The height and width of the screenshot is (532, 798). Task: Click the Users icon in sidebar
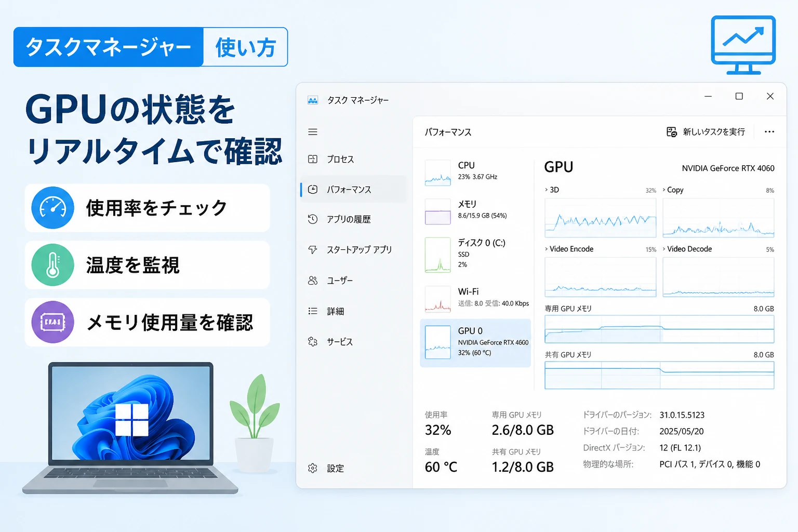[x=313, y=281]
